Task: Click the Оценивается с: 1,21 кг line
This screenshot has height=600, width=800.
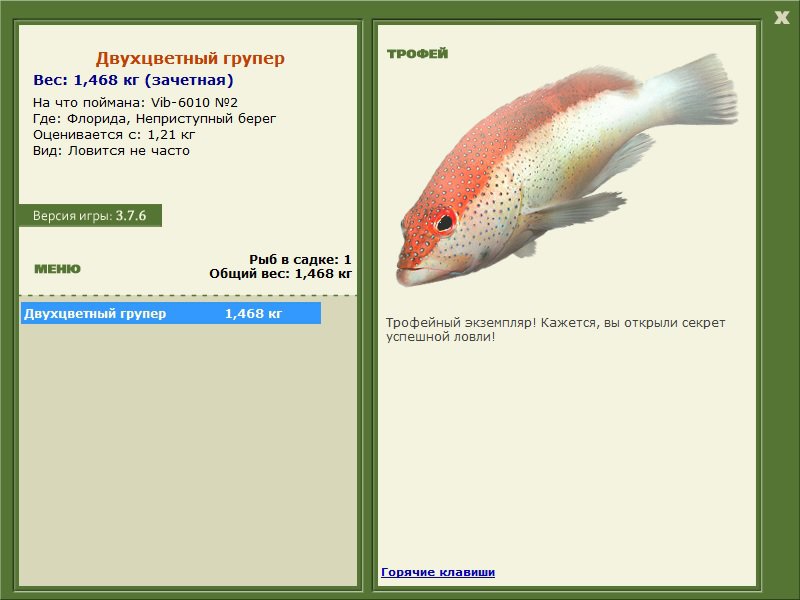Action: 114,135
